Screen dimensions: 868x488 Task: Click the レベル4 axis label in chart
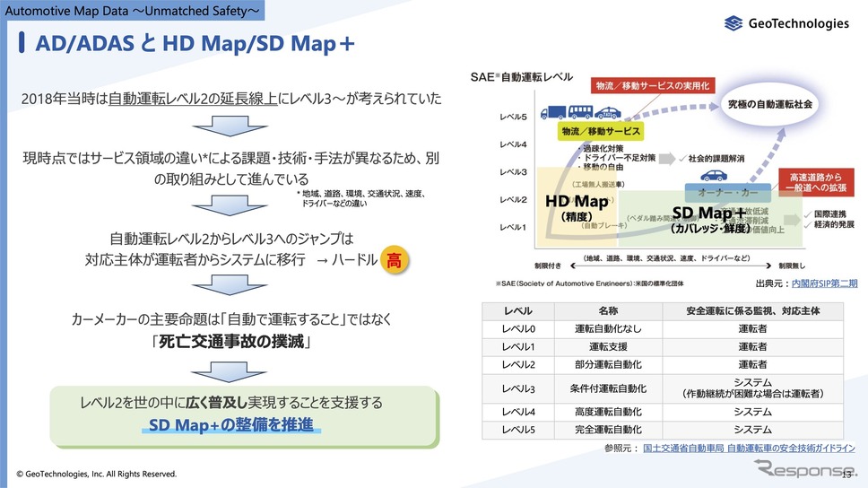click(x=513, y=144)
